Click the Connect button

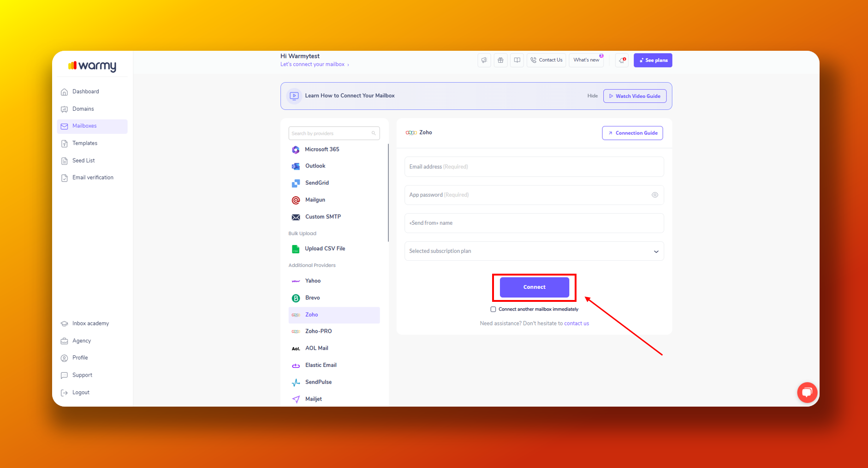pos(534,287)
